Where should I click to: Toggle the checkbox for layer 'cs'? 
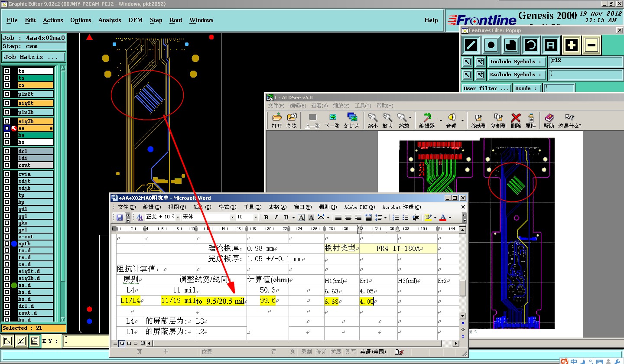point(7,85)
